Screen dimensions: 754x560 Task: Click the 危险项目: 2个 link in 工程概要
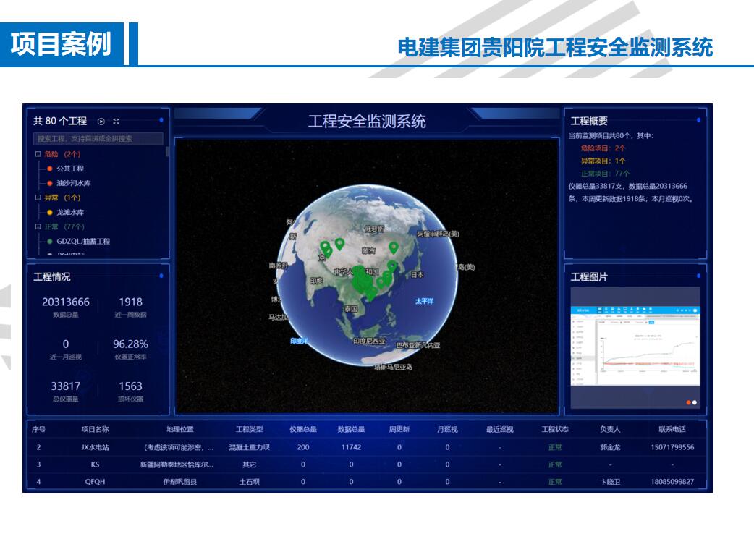pos(603,148)
